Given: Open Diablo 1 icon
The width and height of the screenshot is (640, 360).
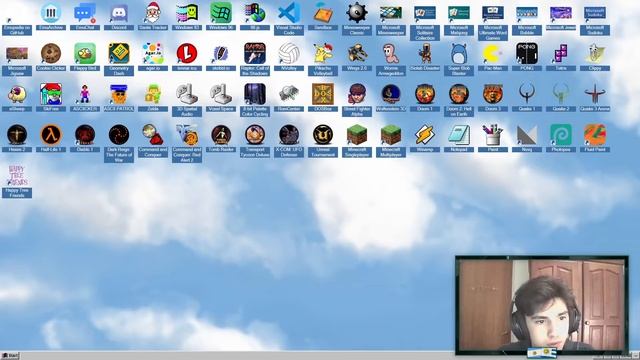Looking at the screenshot, I should tap(85, 135).
